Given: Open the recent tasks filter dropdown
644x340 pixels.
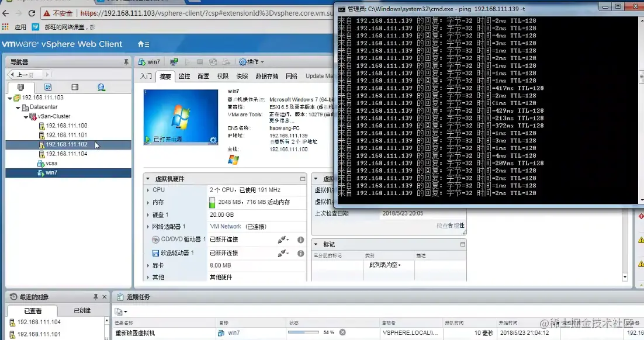Looking at the screenshot, I should pyautogui.click(x=121, y=312).
